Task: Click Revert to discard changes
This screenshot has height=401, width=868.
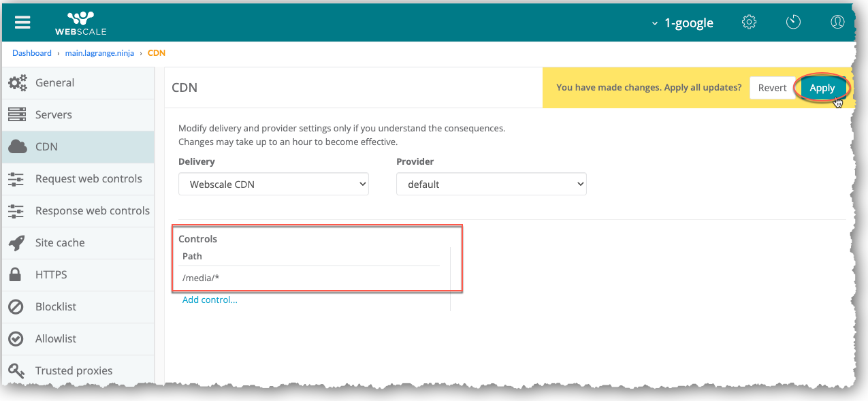Action: [x=772, y=88]
